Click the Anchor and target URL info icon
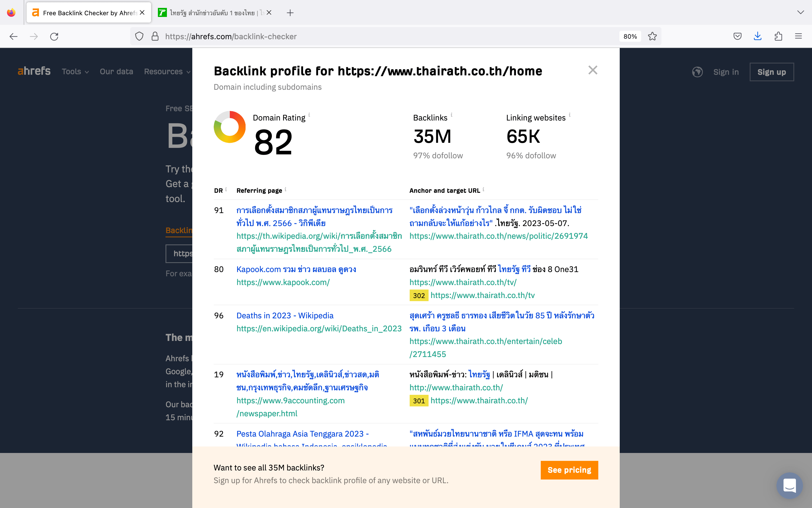Screen dimensions: 812x508 coord(483,189)
